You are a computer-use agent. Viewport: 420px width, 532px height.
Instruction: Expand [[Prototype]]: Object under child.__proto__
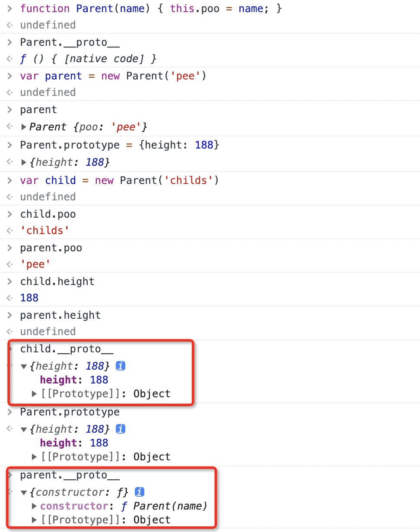[35, 394]
